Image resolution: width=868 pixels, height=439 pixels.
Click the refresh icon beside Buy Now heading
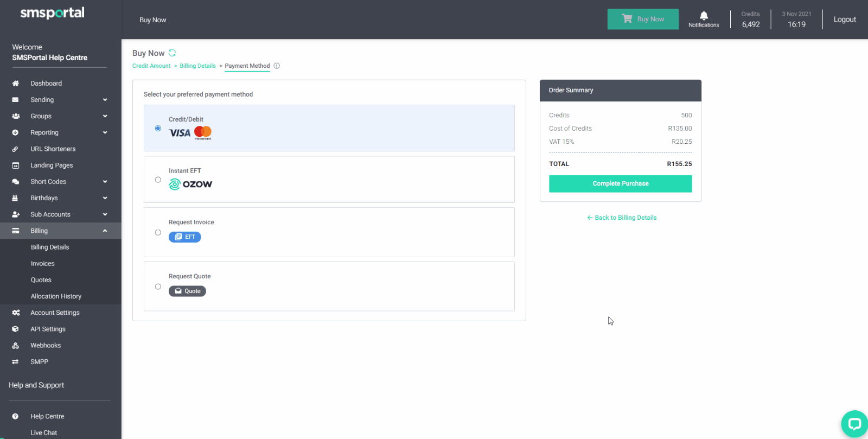pyautogui.click(x=173, y=53)
